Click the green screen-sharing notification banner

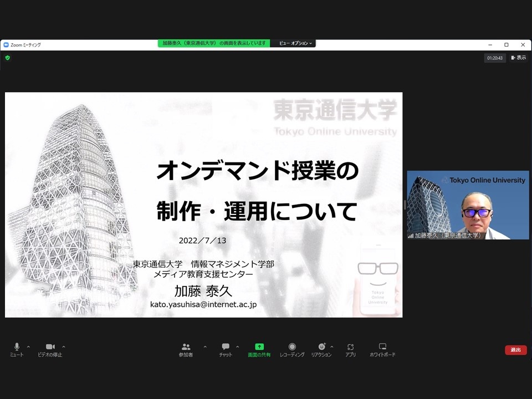pyautogui.click(x=214, y=43)
